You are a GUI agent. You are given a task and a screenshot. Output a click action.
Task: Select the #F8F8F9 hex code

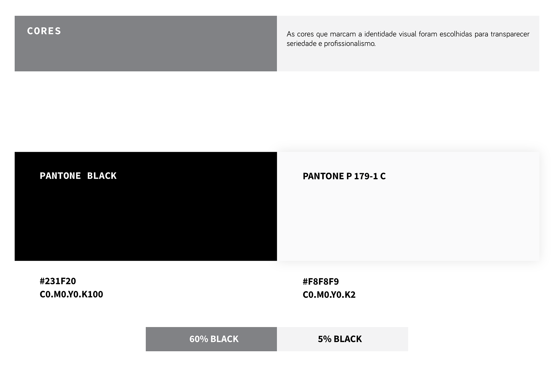321,281
